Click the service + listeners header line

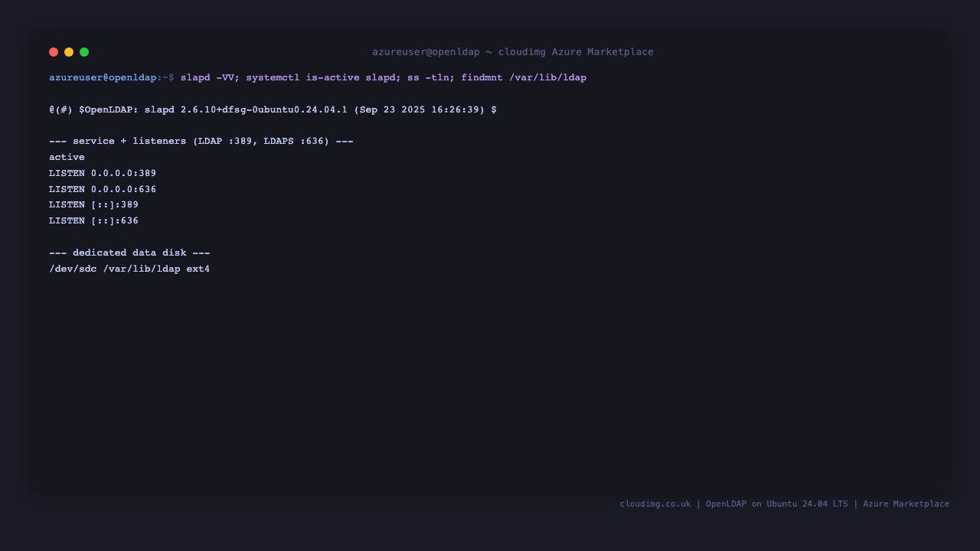pos(201,142)
